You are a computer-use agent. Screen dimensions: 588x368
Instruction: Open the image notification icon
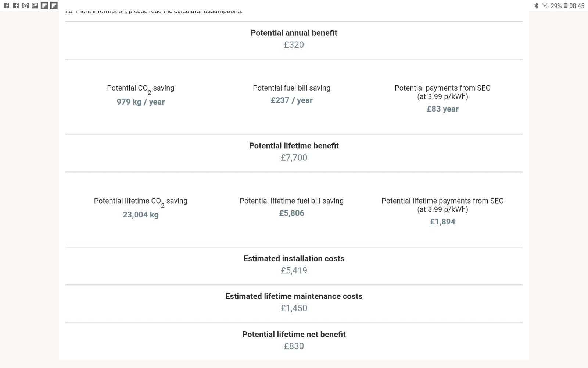[x=35, y=6]
